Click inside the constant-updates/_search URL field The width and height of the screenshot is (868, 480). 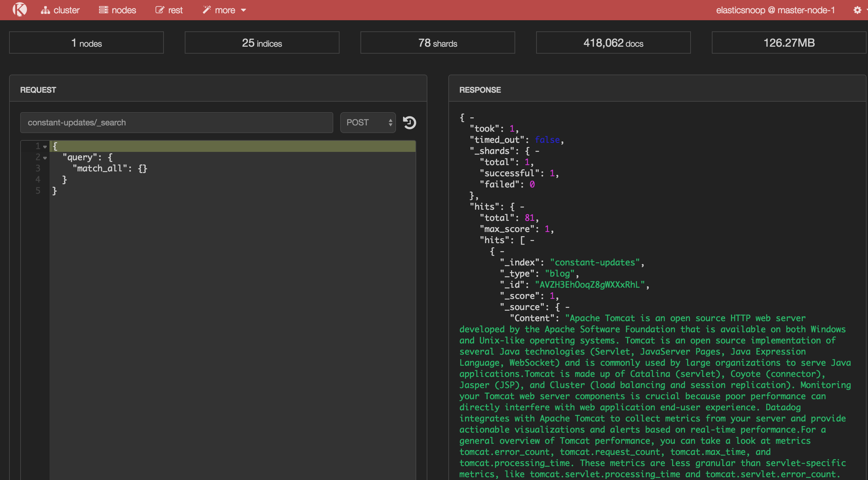point(176,123)
